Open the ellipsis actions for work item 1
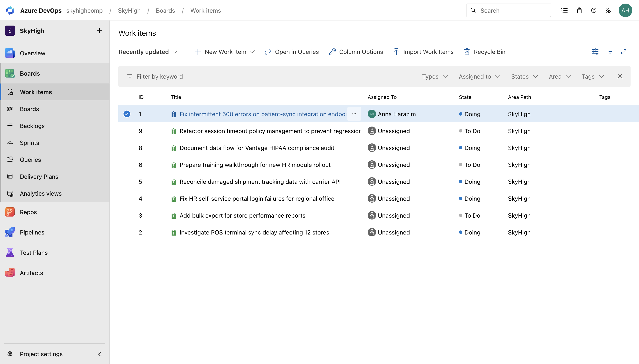Image resolution: width=639 pixels, height=364 pixels. (x=354, y=114)
